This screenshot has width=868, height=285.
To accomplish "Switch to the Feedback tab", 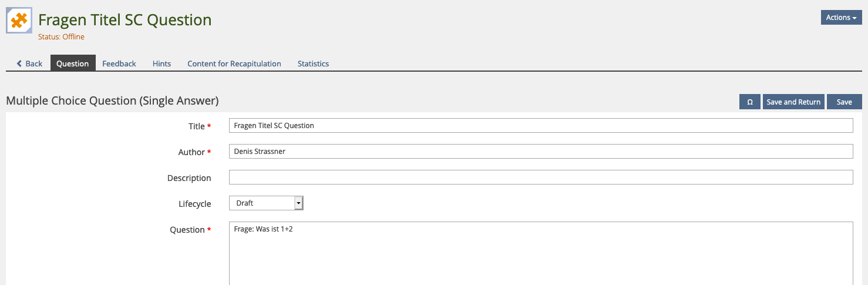I will click(x=119, y=63).
